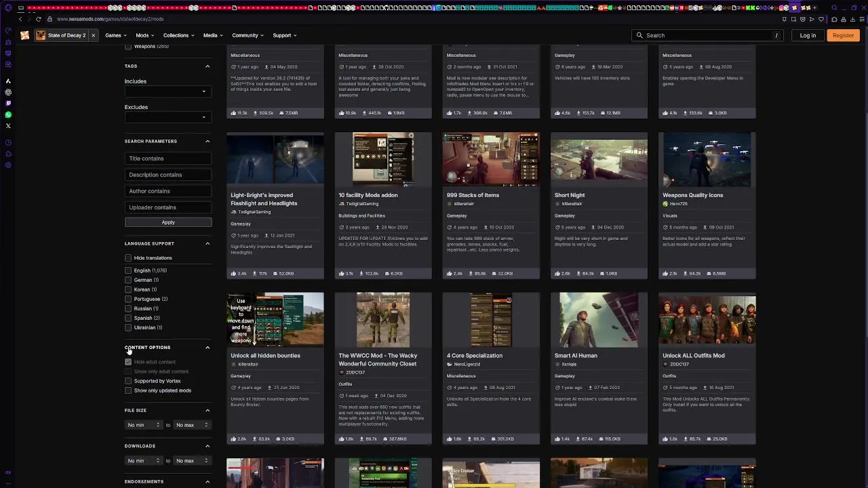
Task: Collapse the File Size section
Action: tap(208, 410)
